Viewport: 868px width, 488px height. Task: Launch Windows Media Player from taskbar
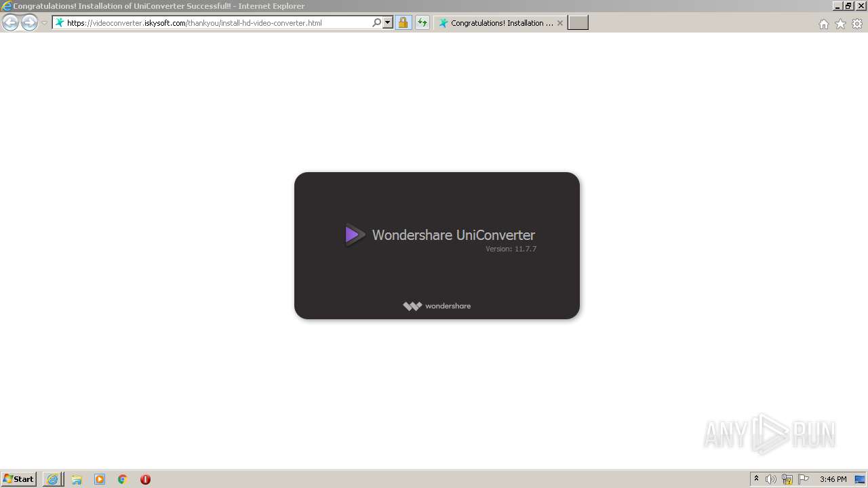pyautogui.click(x=100, y=479)
